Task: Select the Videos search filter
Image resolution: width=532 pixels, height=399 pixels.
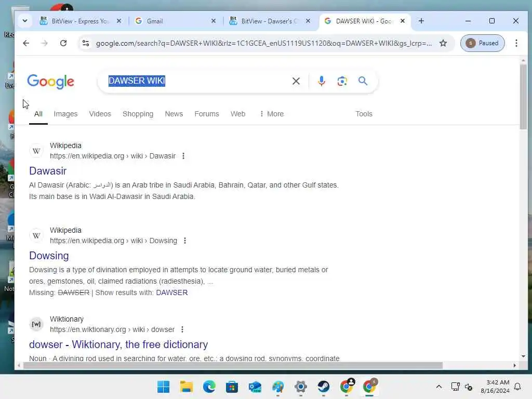Action: tap(100, 114)
